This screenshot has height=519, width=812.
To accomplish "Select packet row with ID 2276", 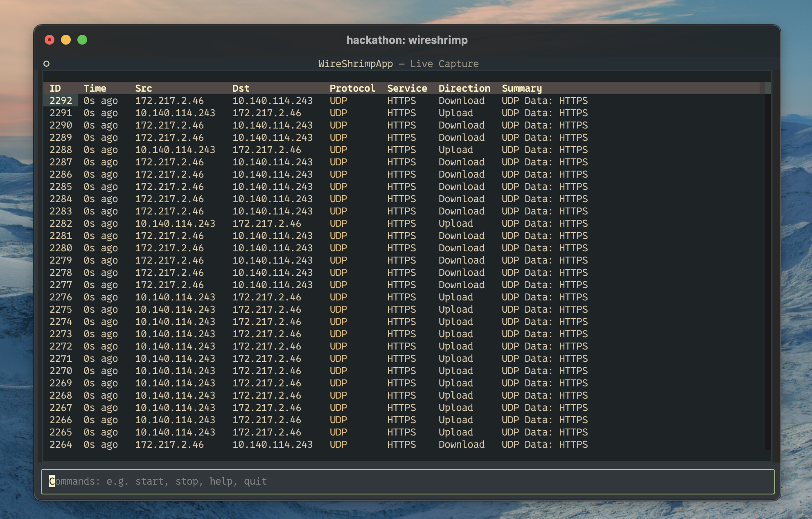I will [61, 297].
